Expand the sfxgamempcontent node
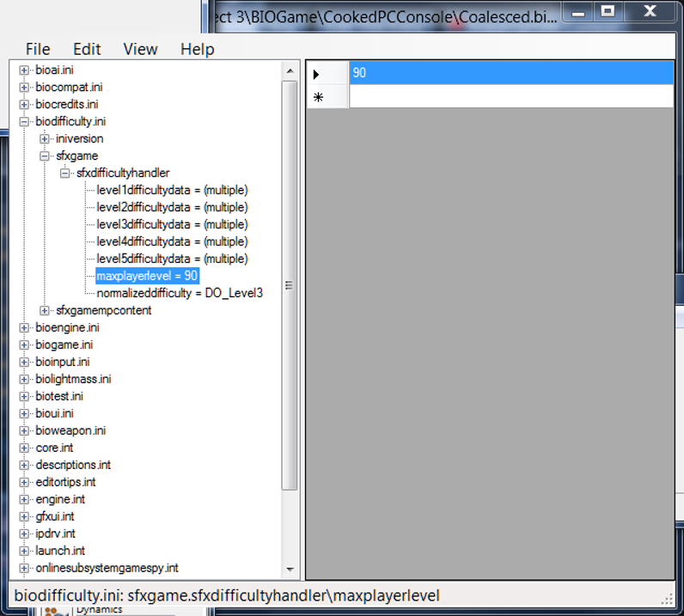684x616 pixels. pyautogui.click(x=45, y=311)
